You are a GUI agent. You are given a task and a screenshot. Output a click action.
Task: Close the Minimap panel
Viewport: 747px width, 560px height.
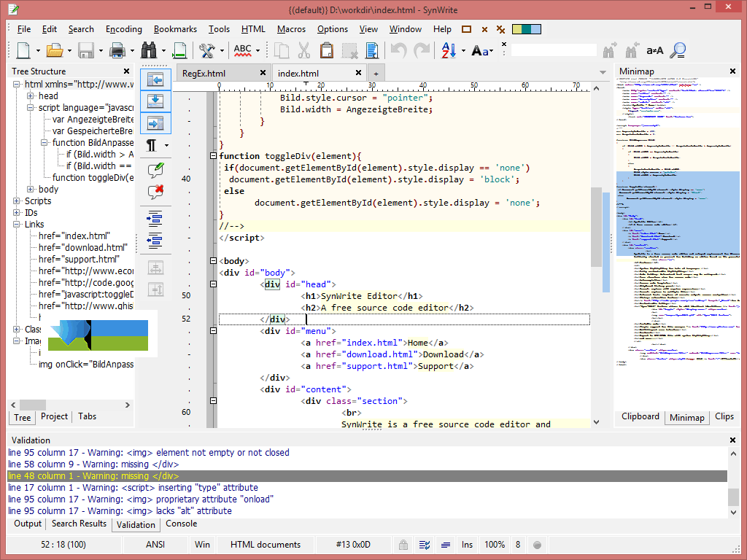732,71
